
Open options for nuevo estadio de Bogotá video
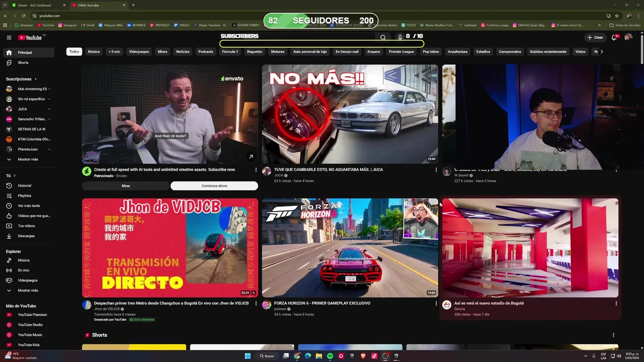point(616,303)
